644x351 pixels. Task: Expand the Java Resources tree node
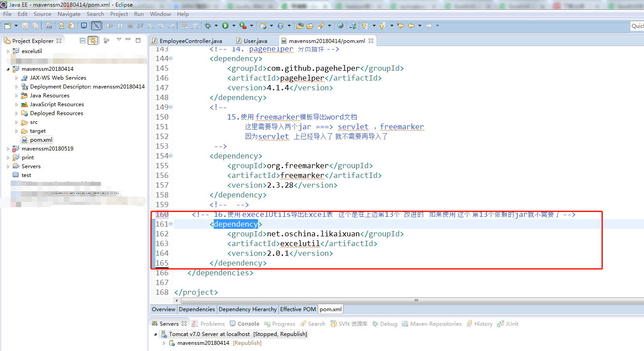pyautogui.click(x=17, y=96)
